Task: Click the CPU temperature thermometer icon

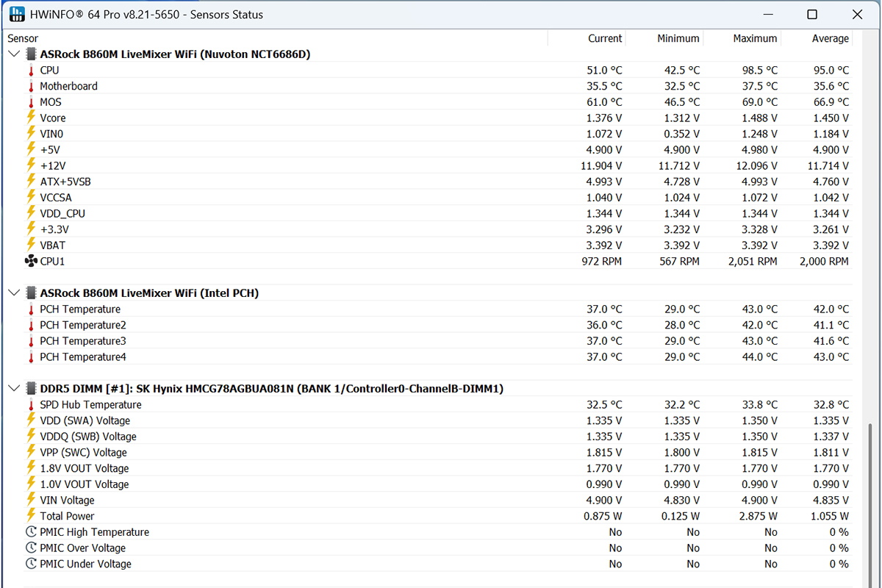Action: click(x=31, y=71)
